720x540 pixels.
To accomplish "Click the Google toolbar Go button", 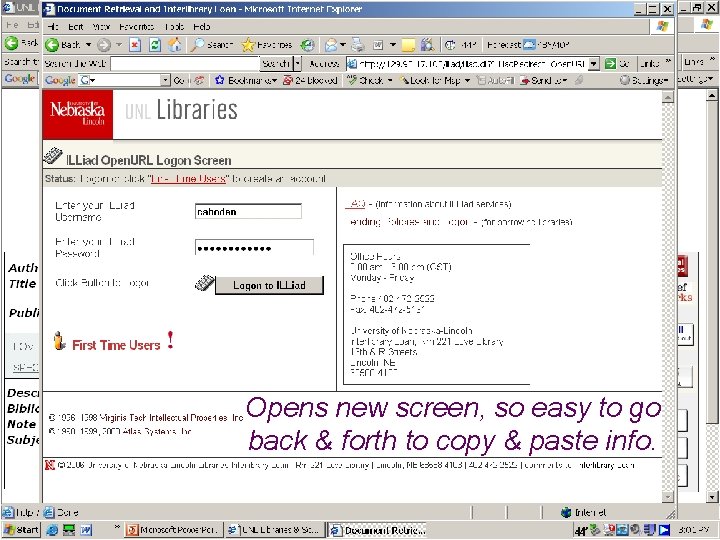I will (x=179, y=80).
